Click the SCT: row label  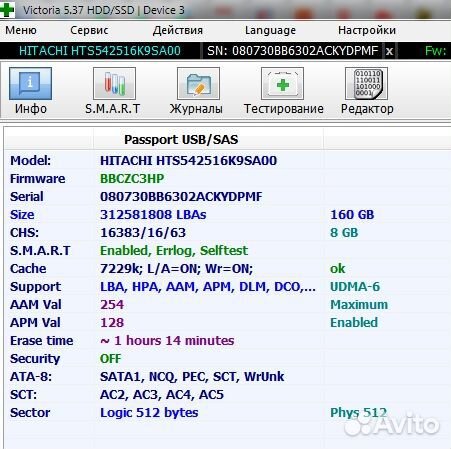[23, 395]
